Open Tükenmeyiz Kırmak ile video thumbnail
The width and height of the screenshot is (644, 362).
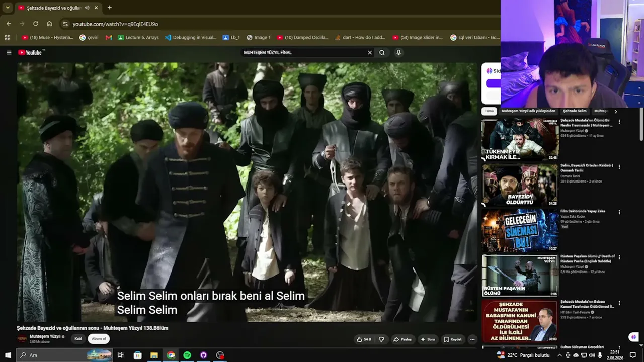point(520,140)
